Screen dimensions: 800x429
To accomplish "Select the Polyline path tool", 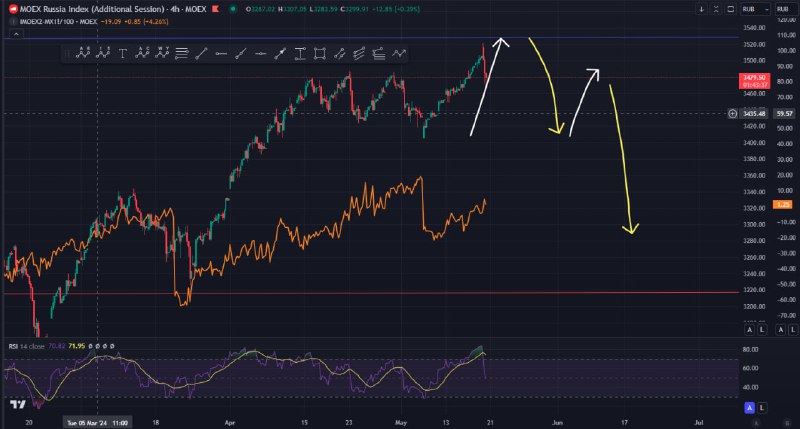I will (x=399, y=53).
